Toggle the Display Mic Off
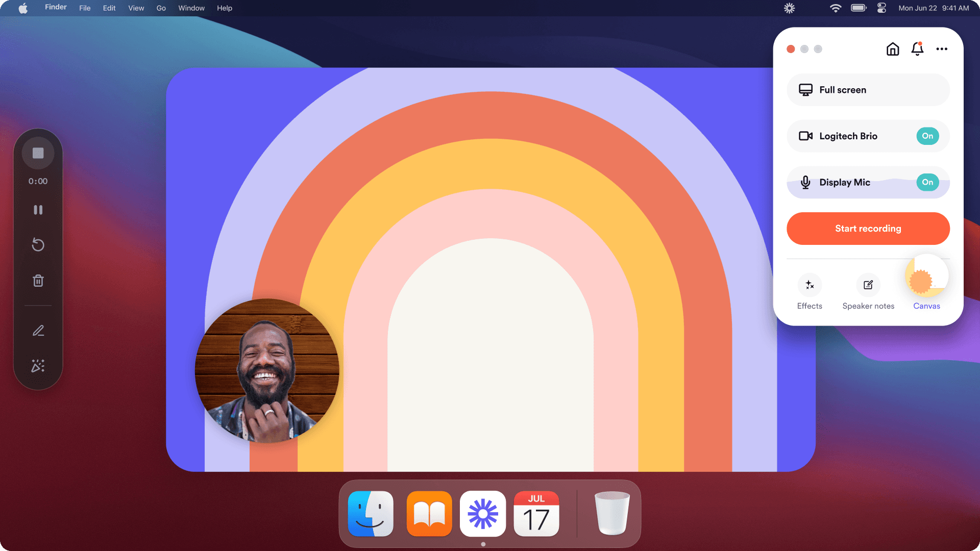The height and width of the screenshot is (551, 980). point(927,182)
